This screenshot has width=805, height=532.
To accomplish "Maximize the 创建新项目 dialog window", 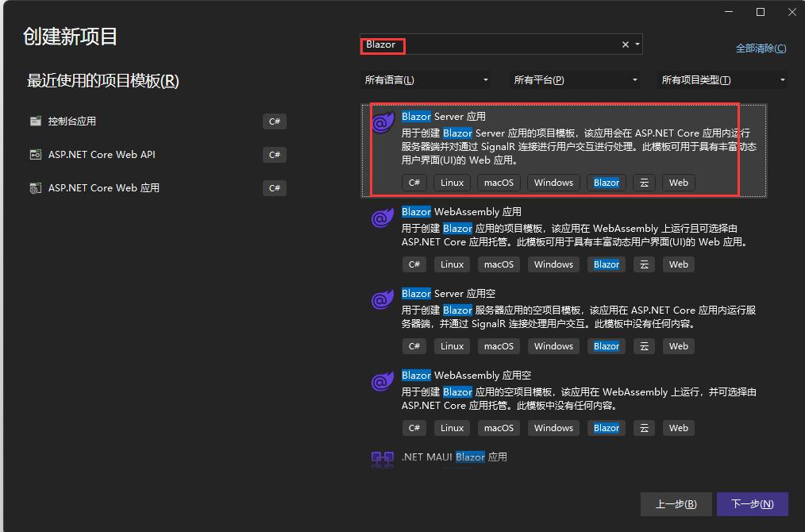I will point(761,12).
